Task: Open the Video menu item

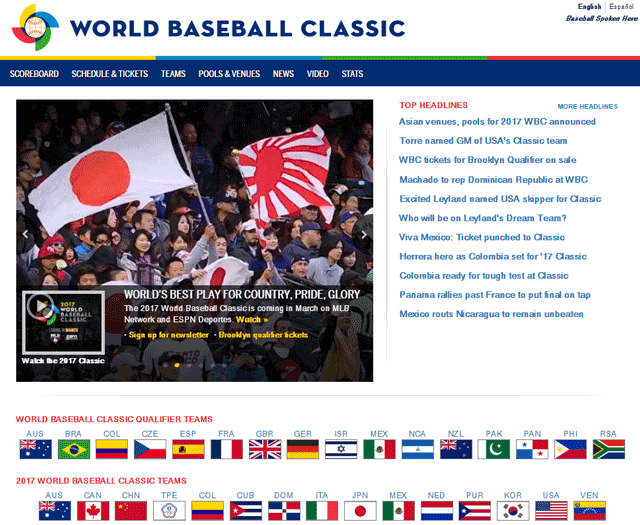Action: (318, 74)
